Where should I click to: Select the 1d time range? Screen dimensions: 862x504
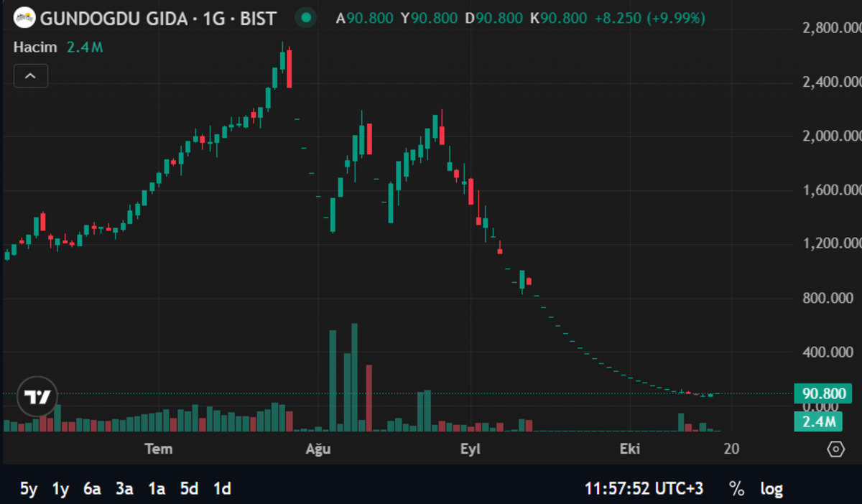222,489
